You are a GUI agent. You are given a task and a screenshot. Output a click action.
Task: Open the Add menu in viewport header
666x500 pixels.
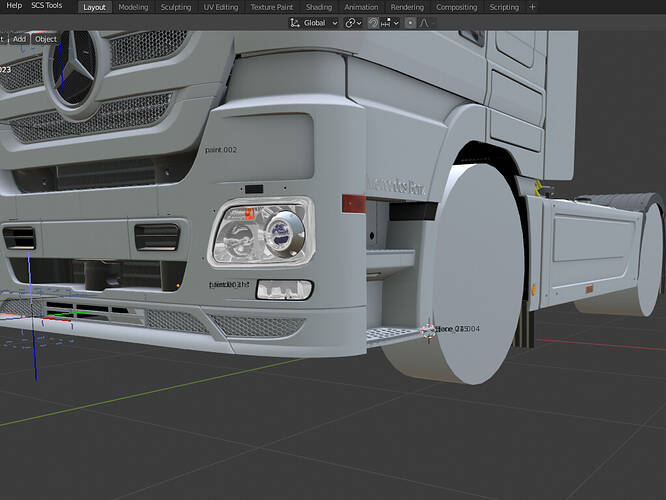click(x=18, y=39)
